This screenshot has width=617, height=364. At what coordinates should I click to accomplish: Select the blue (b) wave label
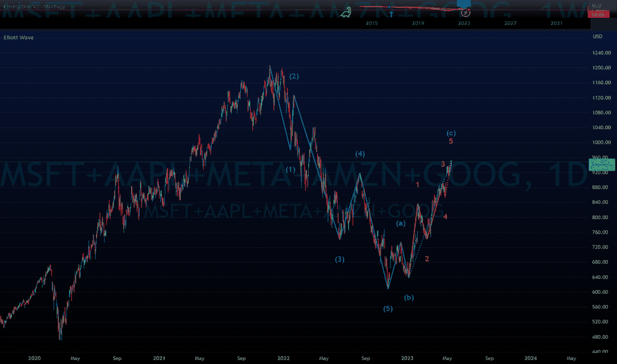click(409, 298)
